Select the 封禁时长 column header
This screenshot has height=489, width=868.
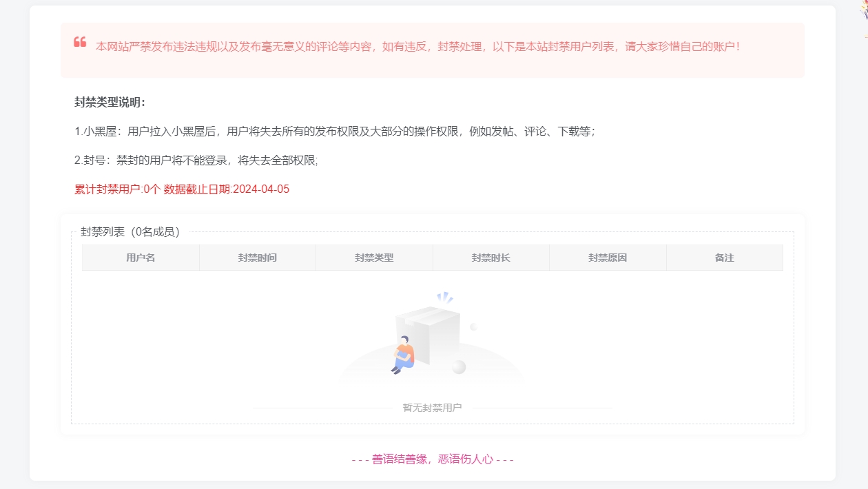coord(490,257)
